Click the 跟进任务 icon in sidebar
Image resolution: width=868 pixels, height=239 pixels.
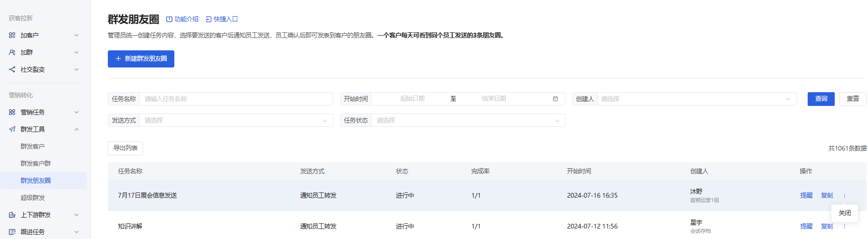(x=12, y=232)
